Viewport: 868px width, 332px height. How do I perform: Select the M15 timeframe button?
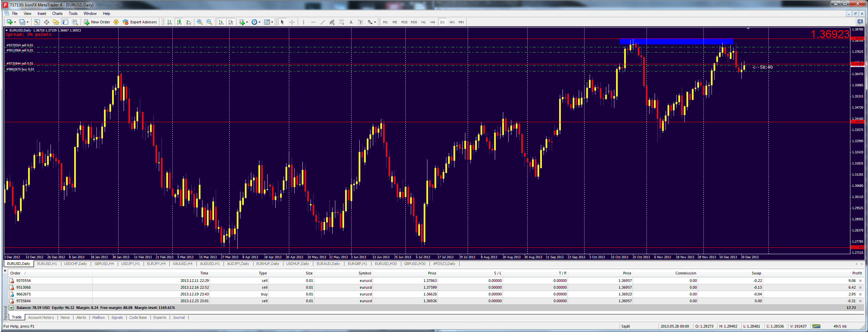404,22
